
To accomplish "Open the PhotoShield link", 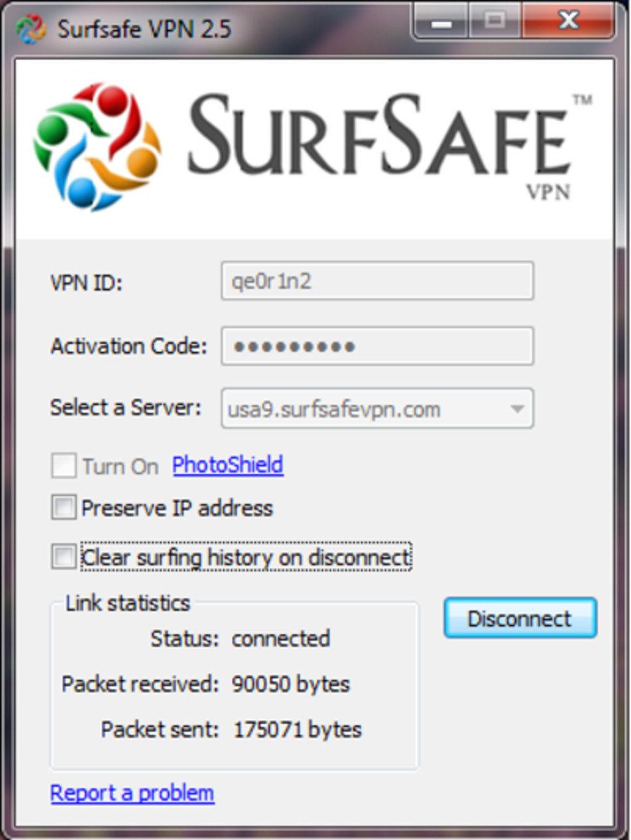I will pos(228,465).
